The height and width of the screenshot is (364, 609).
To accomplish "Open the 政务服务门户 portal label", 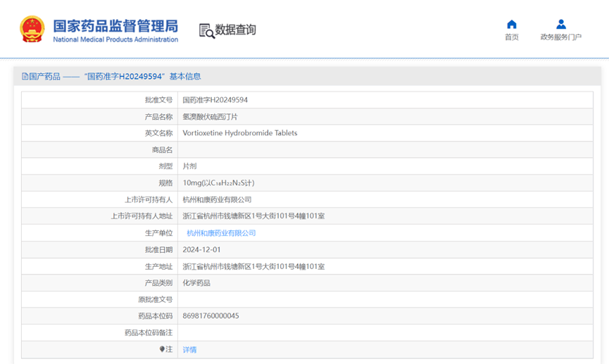I will click(x=561, y=37).
